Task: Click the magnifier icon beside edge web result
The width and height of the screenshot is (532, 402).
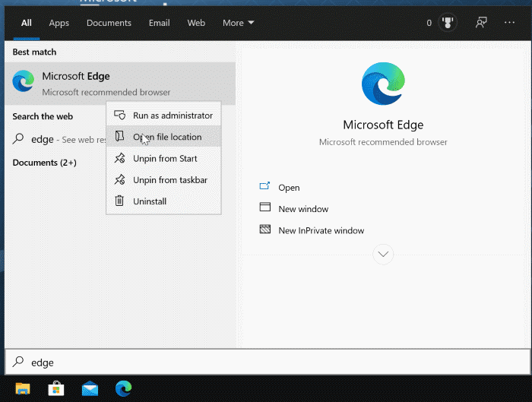Action: click(x=18, y=139)
